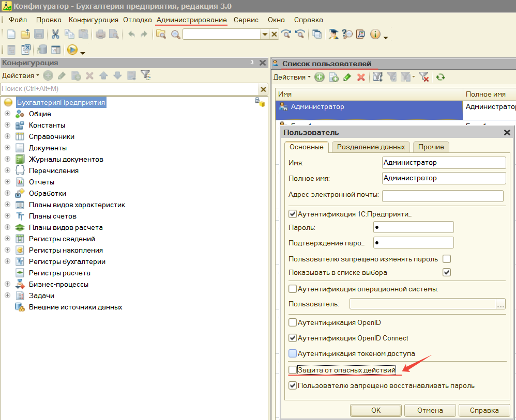Viewport: 516px width, 420px height.
Task: Toggle Аутентификация 1С:Предприятия checkbox
Action: tap(292, 214)
